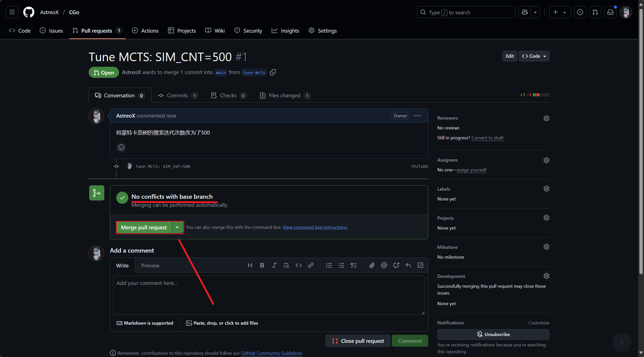644x357 pixels.
Task: Open the Code dropdown button
Action: click(x=534, y=56)
